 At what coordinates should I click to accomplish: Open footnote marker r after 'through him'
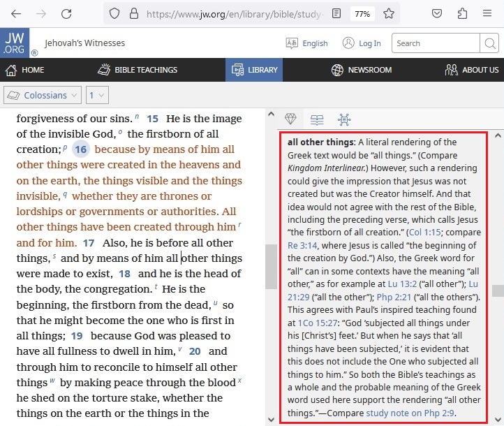click(x=240, y=225)
